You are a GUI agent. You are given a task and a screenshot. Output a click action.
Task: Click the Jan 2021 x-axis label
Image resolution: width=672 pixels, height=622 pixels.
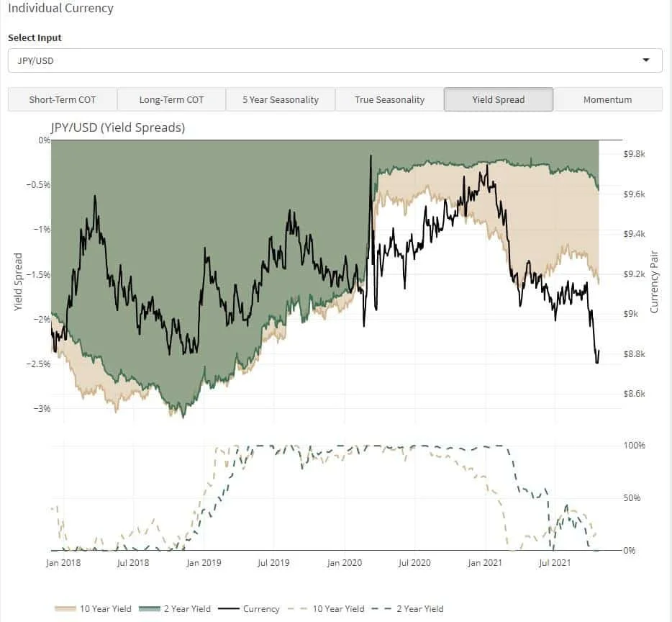[485, 563]
